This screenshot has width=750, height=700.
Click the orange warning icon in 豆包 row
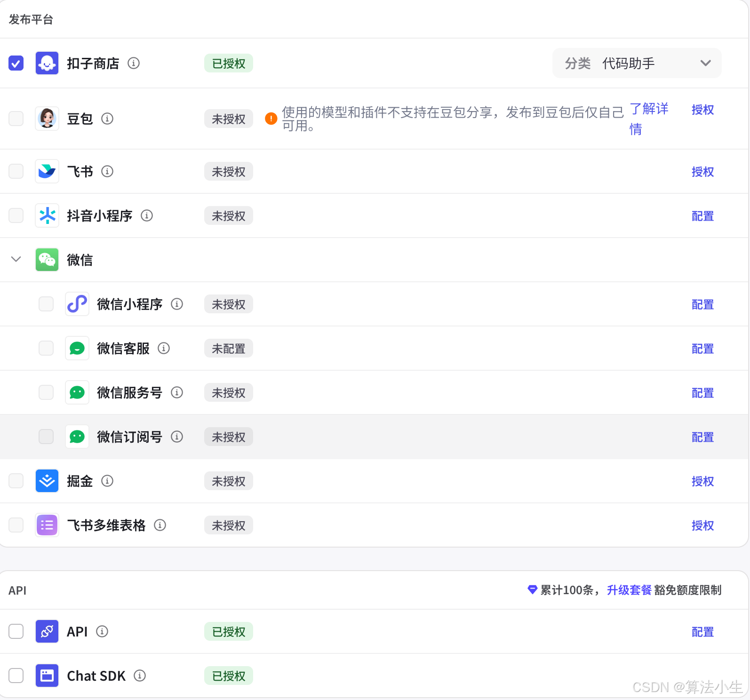coord(271,119)
